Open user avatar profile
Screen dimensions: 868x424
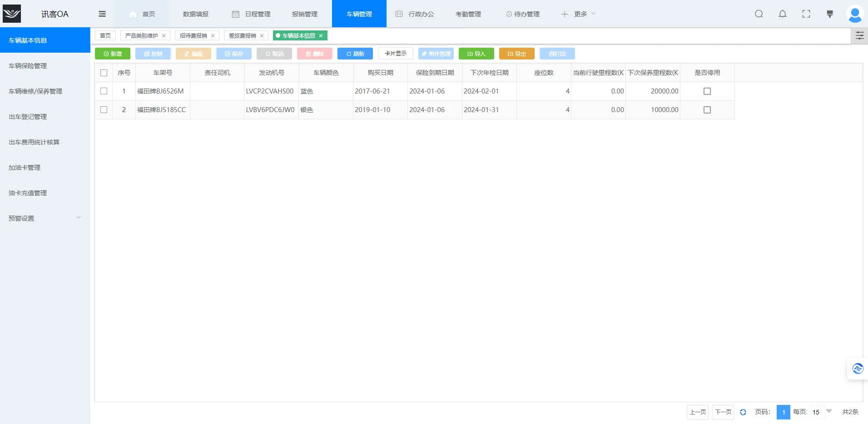pos(855,14)
